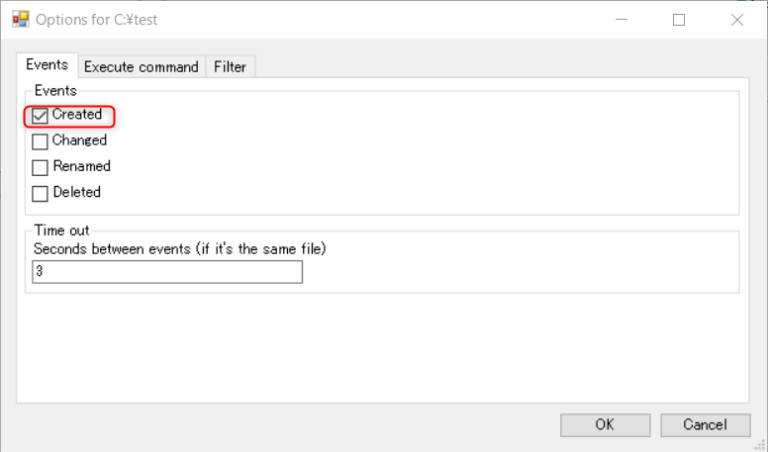Click the Cancel button

pos(705,424)
